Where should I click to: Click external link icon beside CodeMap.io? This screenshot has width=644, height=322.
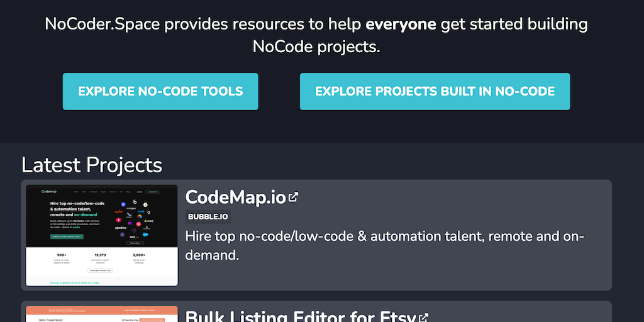[x=293, y=197]
